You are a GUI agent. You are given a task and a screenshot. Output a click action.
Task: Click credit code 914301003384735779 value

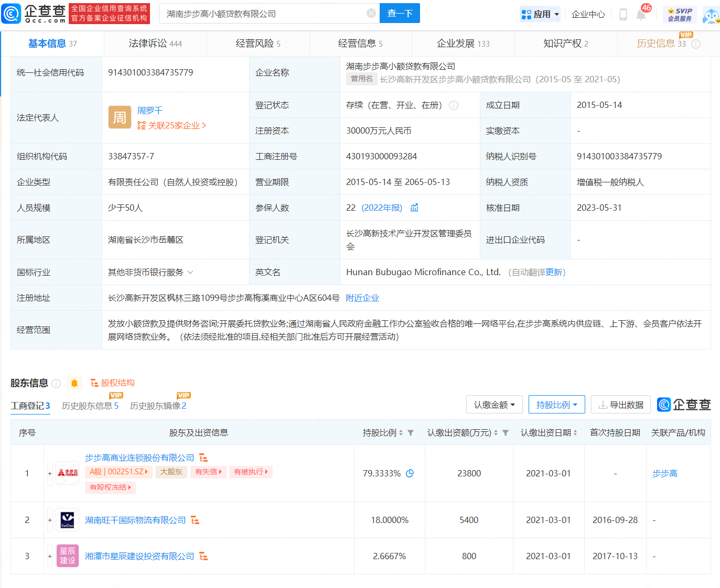[x=151, y=73]
